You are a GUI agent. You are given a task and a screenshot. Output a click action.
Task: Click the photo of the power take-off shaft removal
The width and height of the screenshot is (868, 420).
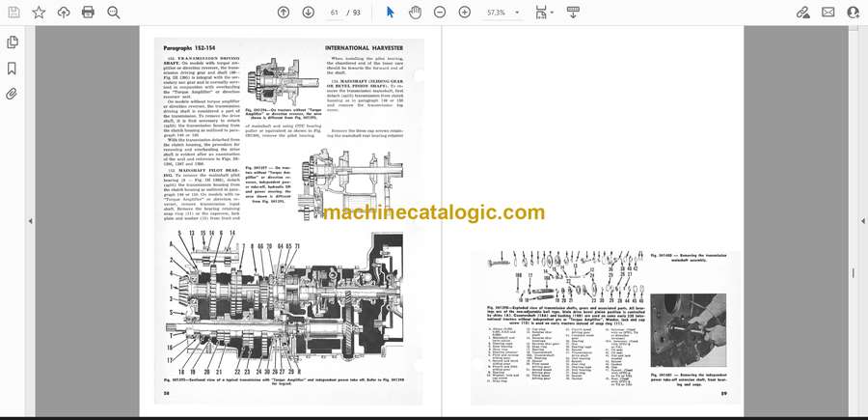[687, 330]
